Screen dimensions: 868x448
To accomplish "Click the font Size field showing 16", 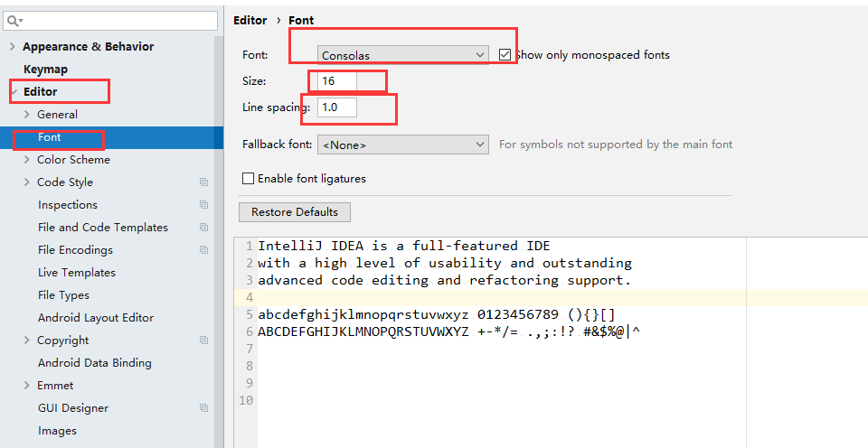I will click(336, 81).
